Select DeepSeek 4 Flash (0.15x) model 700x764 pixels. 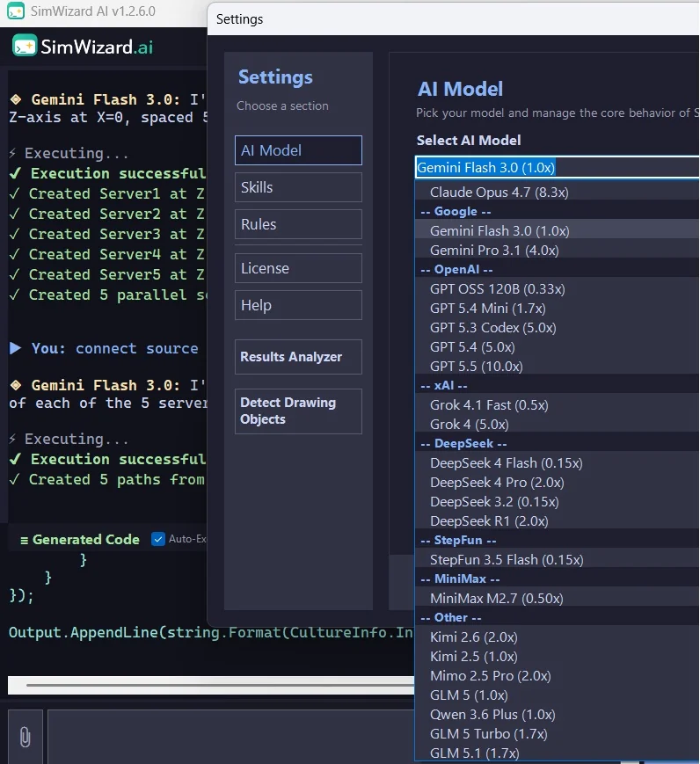click(x=558, y=462)
